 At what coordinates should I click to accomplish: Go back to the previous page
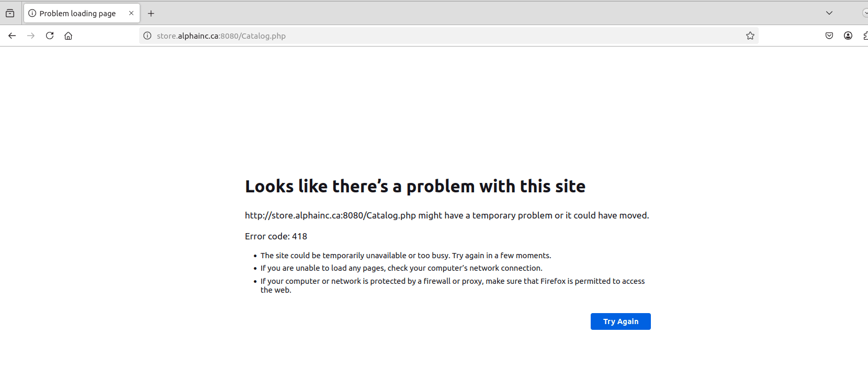point(12,36)
